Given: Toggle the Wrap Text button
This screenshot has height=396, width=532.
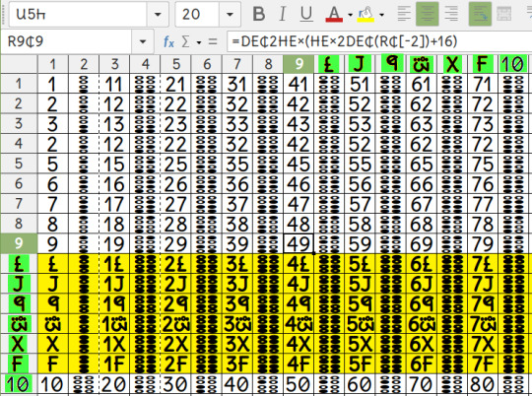Looking at the screenshot, I should point(480,14).
